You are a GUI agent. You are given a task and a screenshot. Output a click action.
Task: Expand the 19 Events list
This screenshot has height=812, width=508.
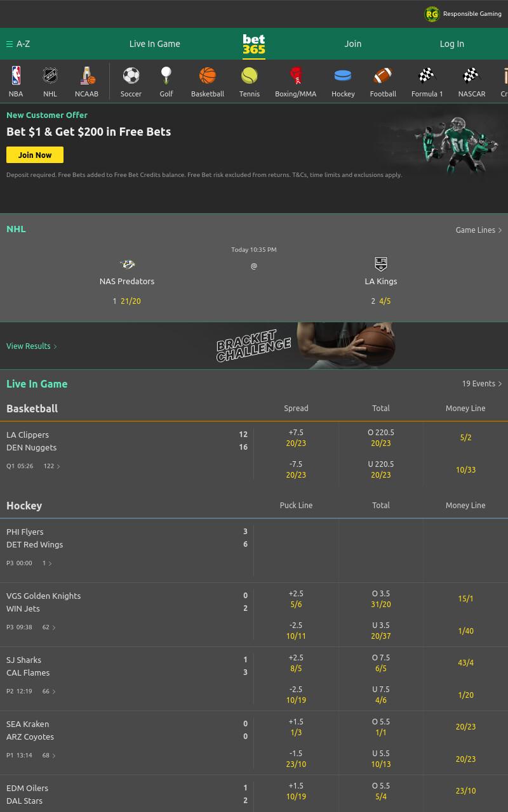coord(482,384)
